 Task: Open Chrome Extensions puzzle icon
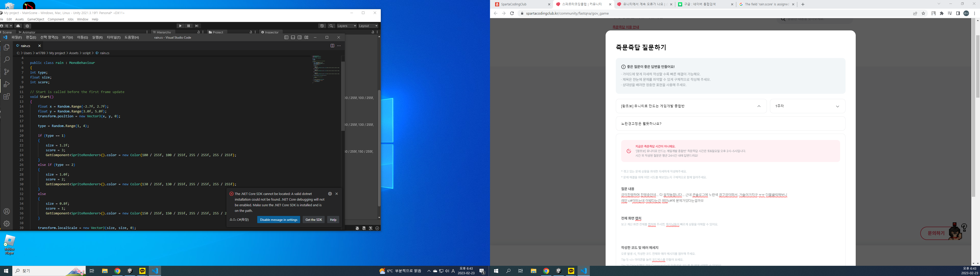click(941, 13)
